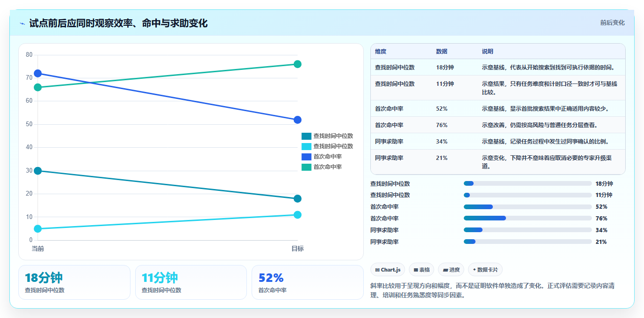The height and width of the screenshot is (318, 644).
Task: Click the 76% cell in the table
Action: pos(442,125)
